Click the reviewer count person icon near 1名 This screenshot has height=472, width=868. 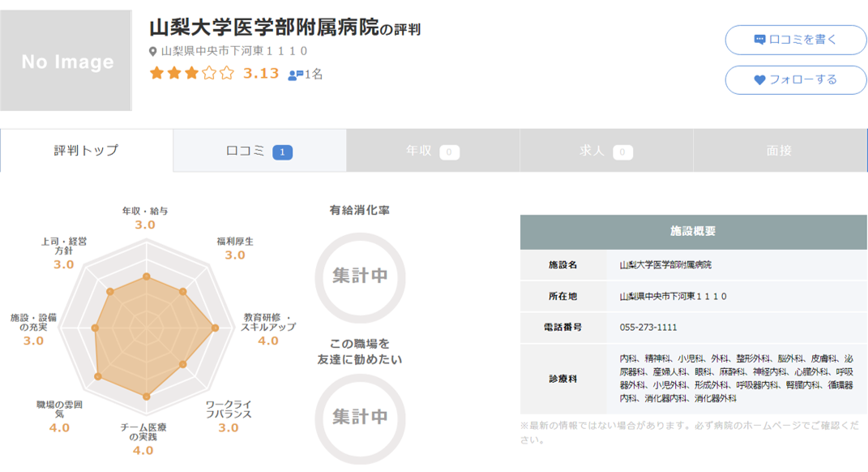click(x=293, y=74)
